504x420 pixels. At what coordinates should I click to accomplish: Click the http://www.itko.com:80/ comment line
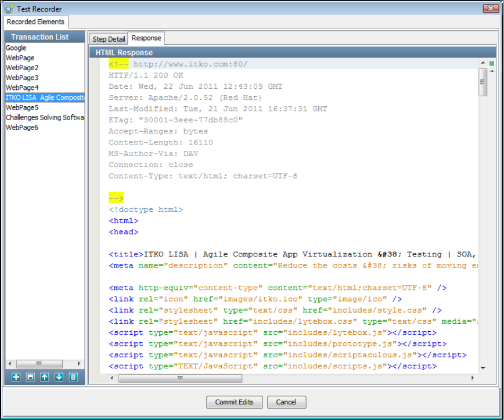(178, 64)
